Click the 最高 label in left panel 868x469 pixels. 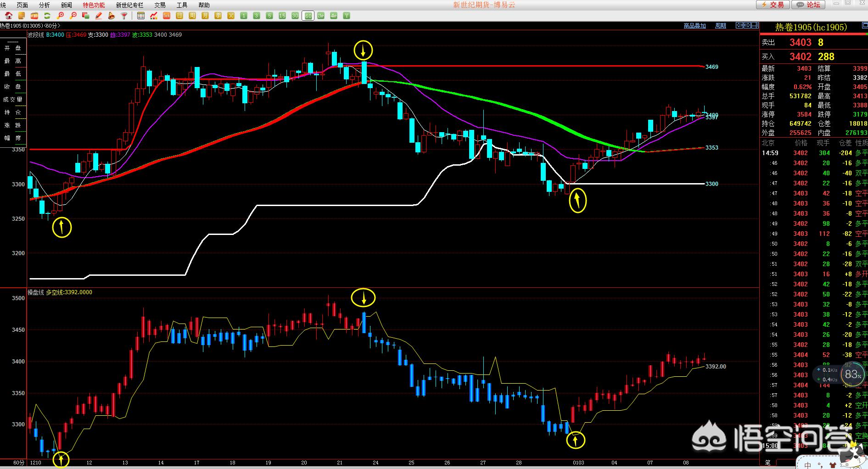(12, 61)
